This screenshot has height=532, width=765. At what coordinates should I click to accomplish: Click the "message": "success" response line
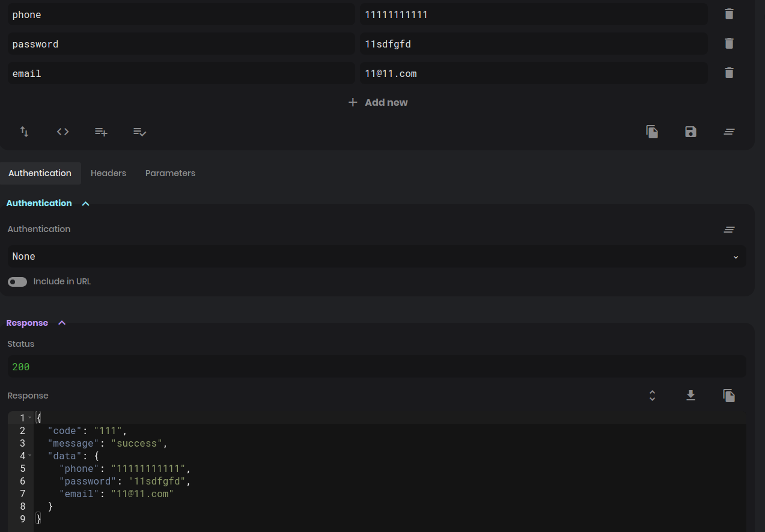[x=108, y=443]
